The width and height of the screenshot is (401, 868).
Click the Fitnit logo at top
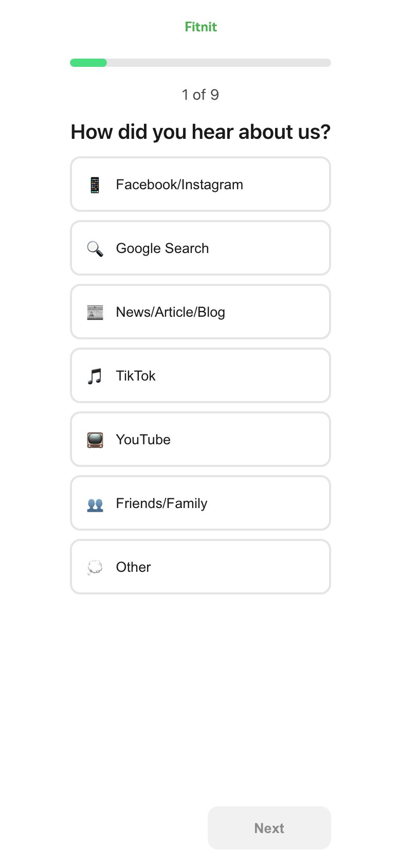pyautogui.click(x=201, y=27)
